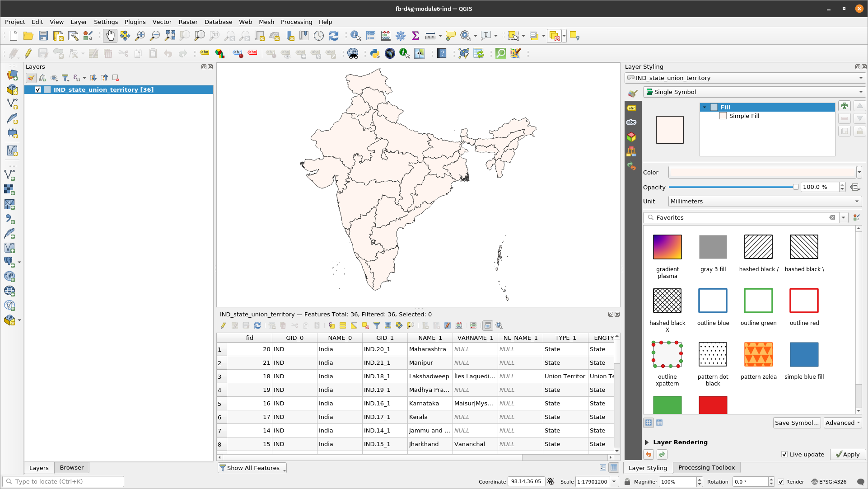This screenshot has height=489, width=868.
Task: Open the Plugins menu
Action: tap(135, 22)
